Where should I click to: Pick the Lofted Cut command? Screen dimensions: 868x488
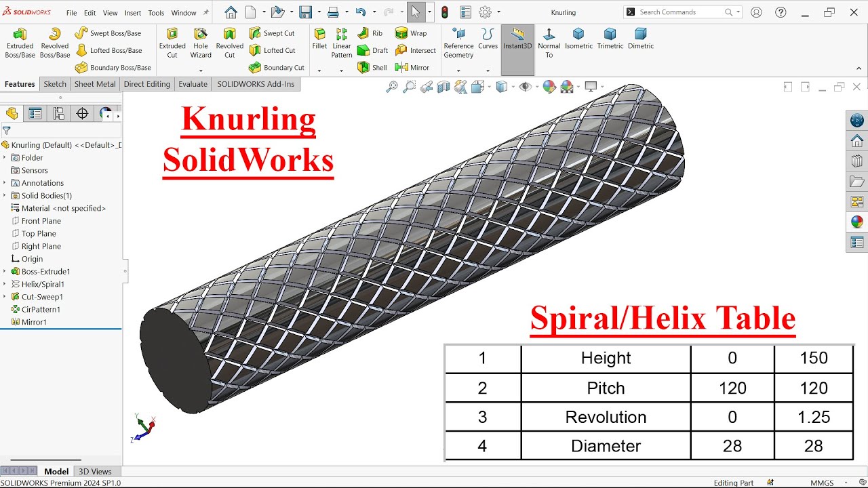pos(272,50)
